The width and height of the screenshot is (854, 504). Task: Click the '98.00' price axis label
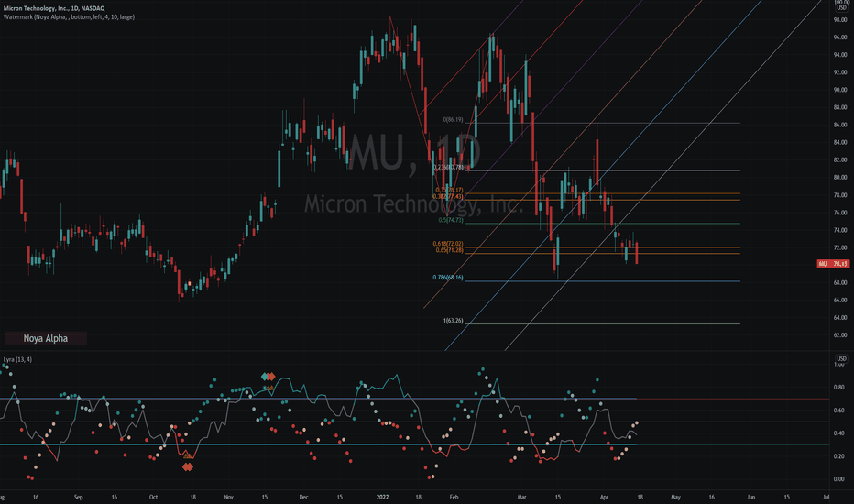[840, 19]
